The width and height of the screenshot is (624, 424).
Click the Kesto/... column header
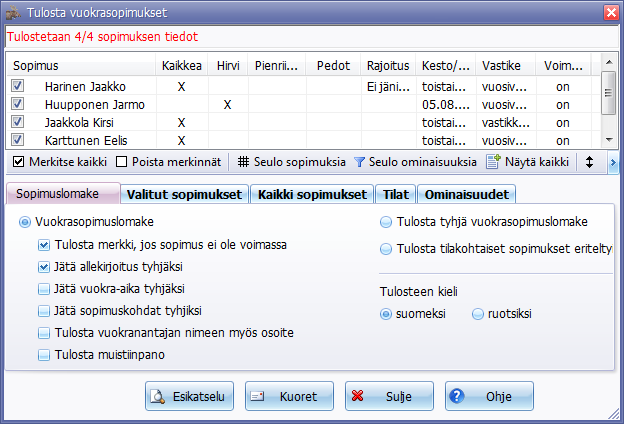pyautogui.click(x=446, y=65)
